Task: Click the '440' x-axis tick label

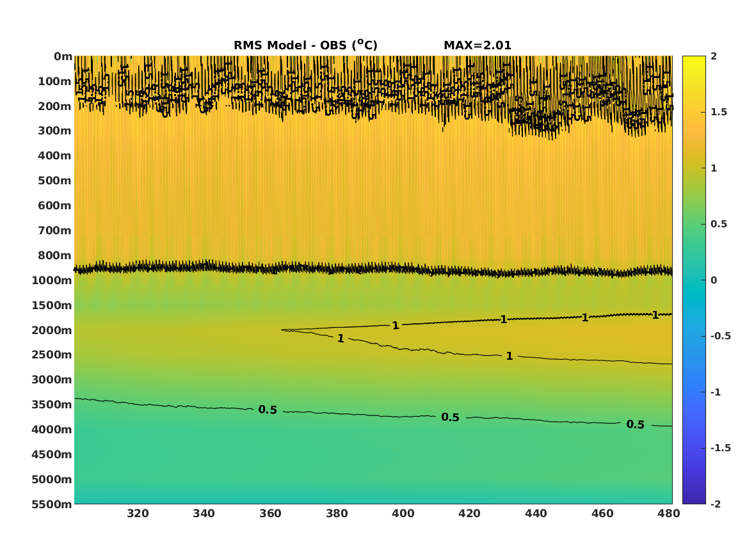Action: tap(536, 513)
